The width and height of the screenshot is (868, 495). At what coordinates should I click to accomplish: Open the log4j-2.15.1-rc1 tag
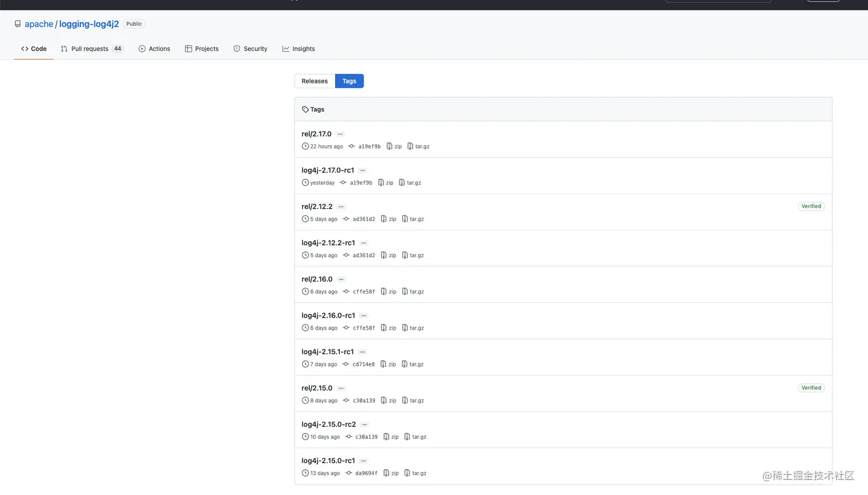point(328,351)
